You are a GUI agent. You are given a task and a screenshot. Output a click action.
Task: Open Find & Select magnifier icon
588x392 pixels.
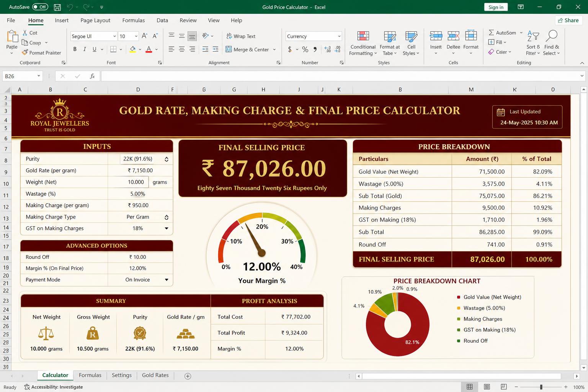tap(552, 36)
